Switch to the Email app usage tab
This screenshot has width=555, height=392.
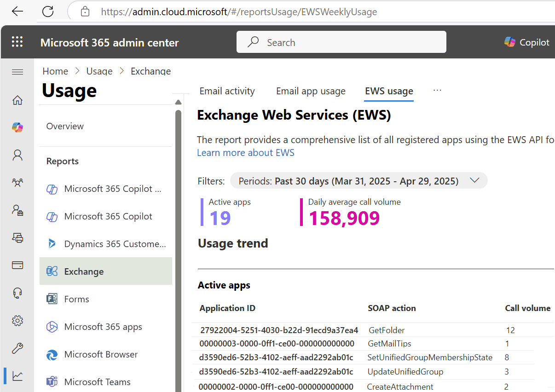coord(311,91)
